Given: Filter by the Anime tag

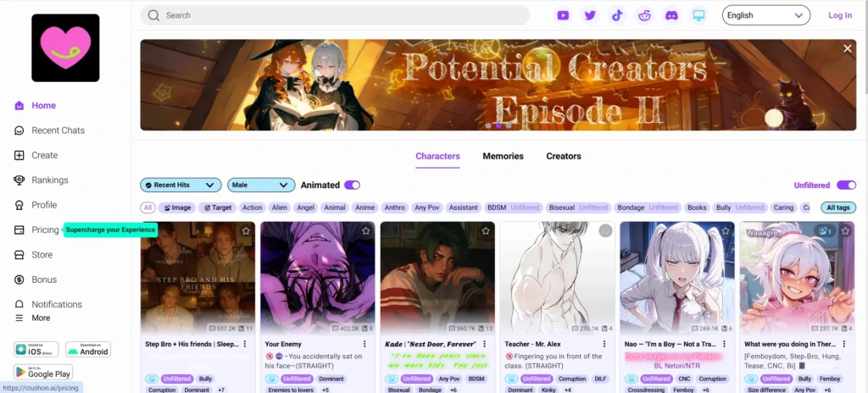Looking at the screenshot, I should 364,208.
